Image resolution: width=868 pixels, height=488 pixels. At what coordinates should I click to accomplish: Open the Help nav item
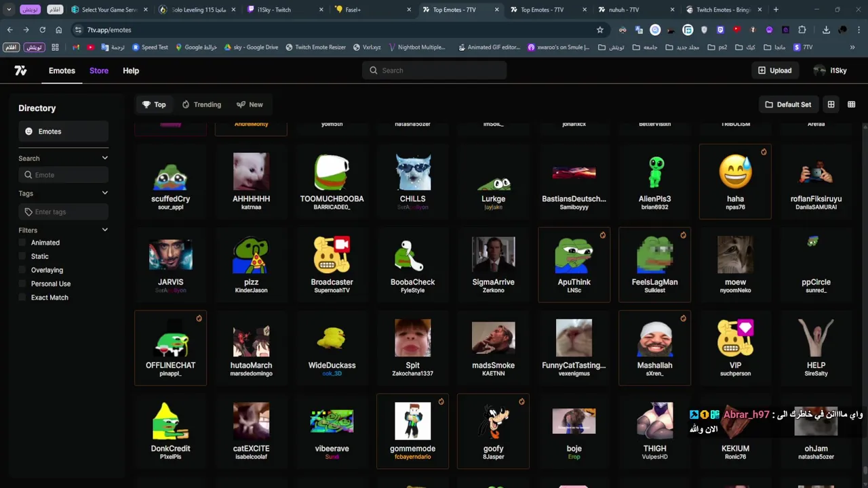131,70
